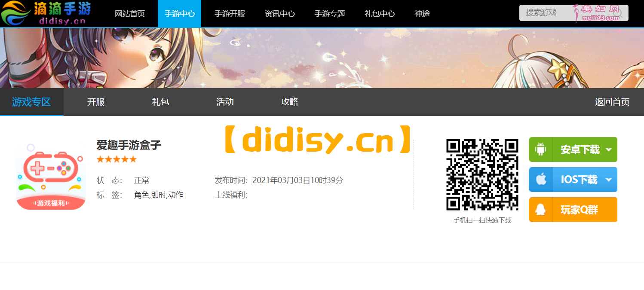The image size is (644, 290).
Task: Open 资讯中心 in the top menu
Action: coord(279,14)
